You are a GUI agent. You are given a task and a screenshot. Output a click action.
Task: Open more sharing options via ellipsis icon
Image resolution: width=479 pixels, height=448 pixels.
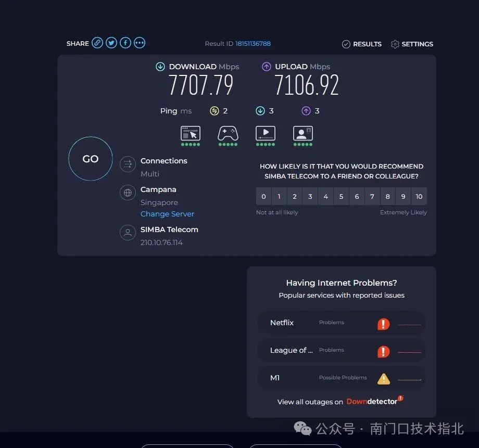pos(139,43)
